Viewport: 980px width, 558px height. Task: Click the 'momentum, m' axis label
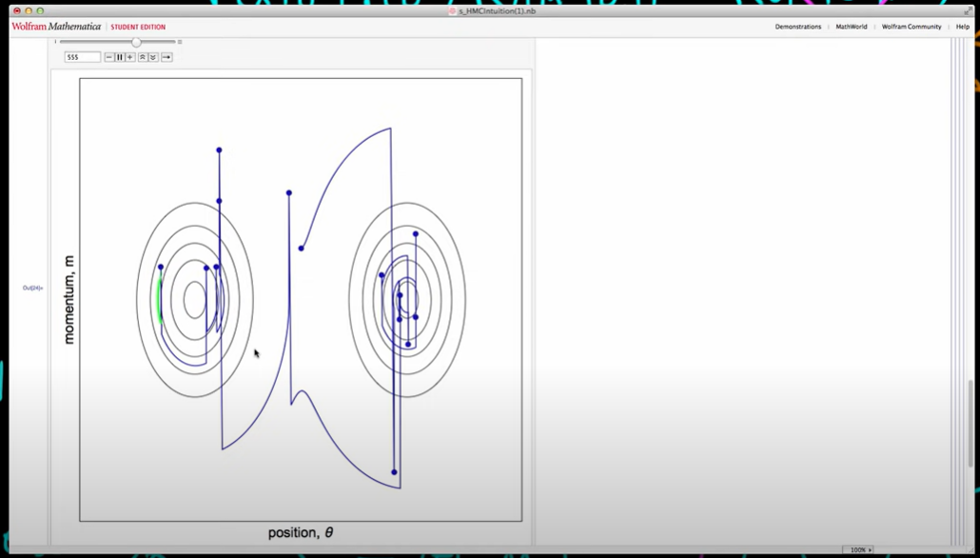(x=69, y=300)
